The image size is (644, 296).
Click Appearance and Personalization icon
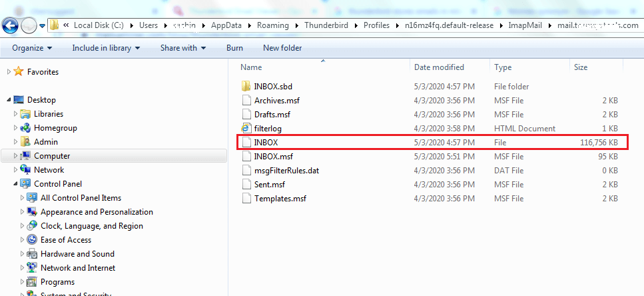(32, 212)
